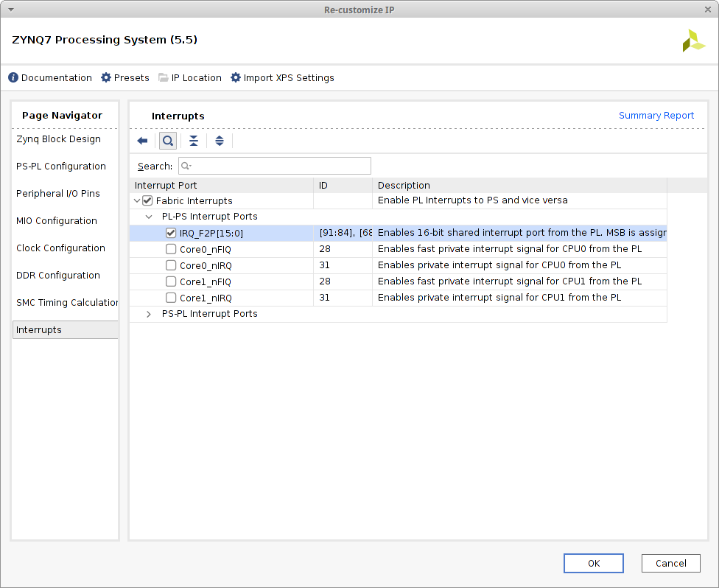Click the Collapse All toolbar icon
Image resolution: width=719 pixels, height=588 pixels.
tap(194, 141)
